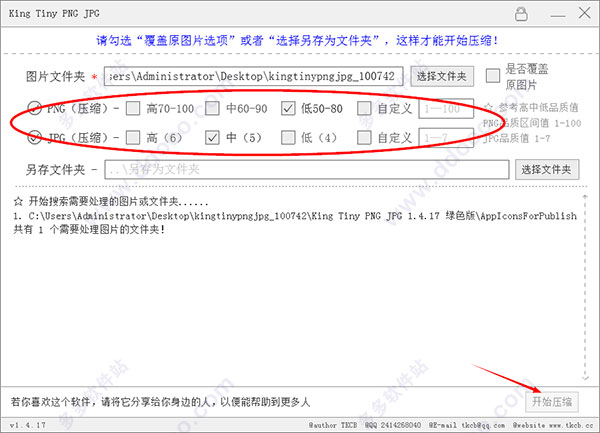This screenshot has width=600, height=433.
Task: Toggle the JPG (压缩) round check
Action: coord(34,137)
